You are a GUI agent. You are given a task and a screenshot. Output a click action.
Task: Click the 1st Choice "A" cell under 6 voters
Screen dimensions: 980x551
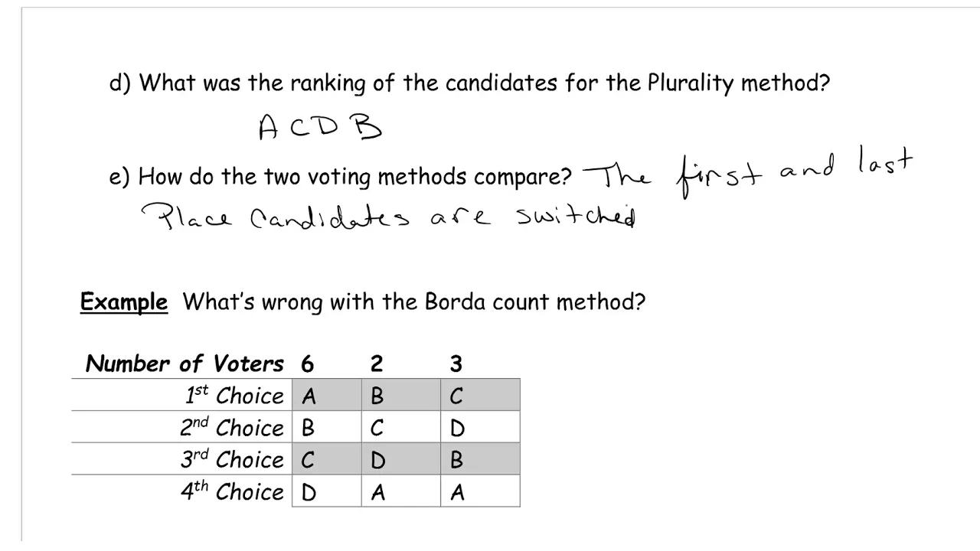pyautogui.click(x=327, y=396)
